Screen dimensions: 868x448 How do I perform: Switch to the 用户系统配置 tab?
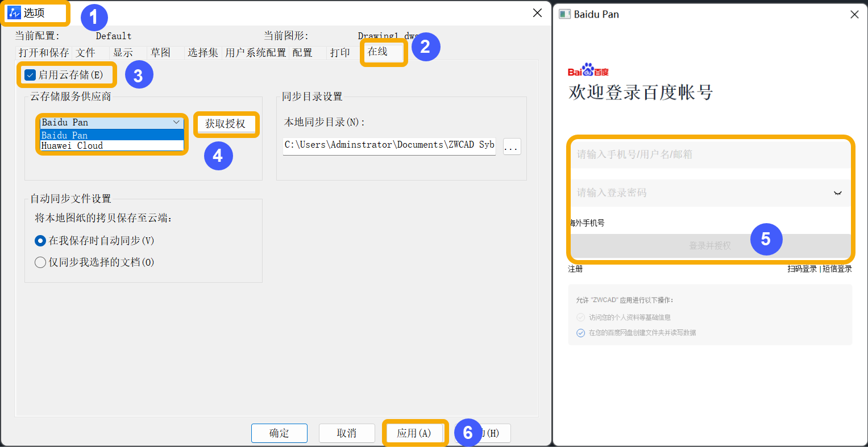point(256,53)
